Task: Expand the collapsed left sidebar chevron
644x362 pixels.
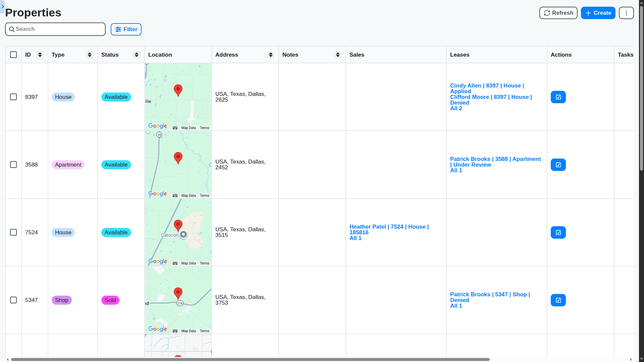Action: pyautogui.click(x=3, y=7)
